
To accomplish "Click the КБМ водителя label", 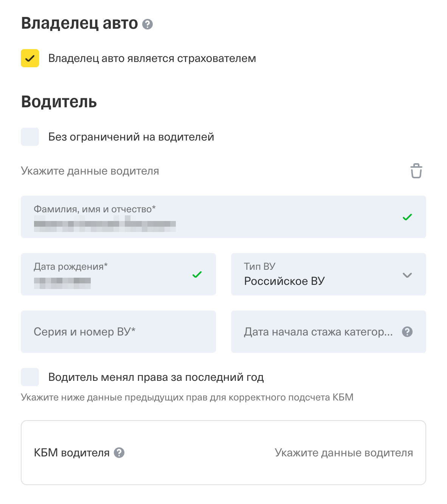I will pos(71,453).
